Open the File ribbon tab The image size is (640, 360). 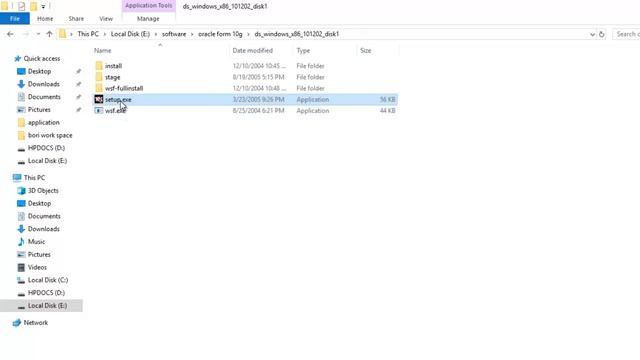point(15,19)
